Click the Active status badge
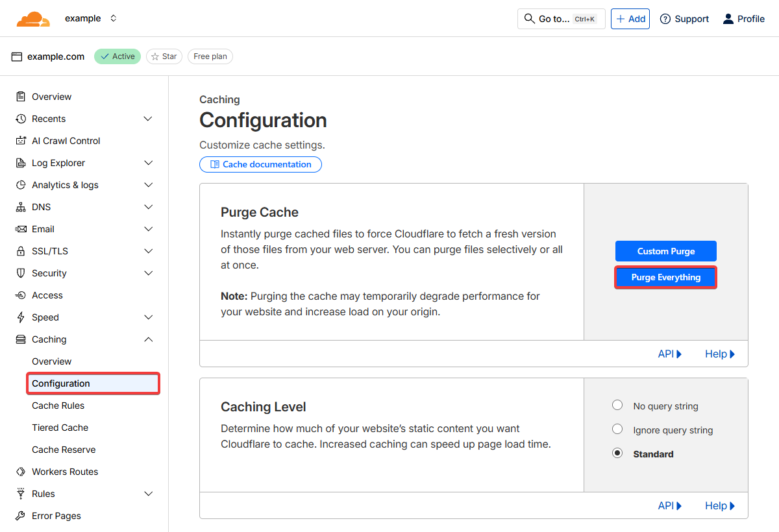This screenshot has height=532, width=779. click(x=117, y=56)
